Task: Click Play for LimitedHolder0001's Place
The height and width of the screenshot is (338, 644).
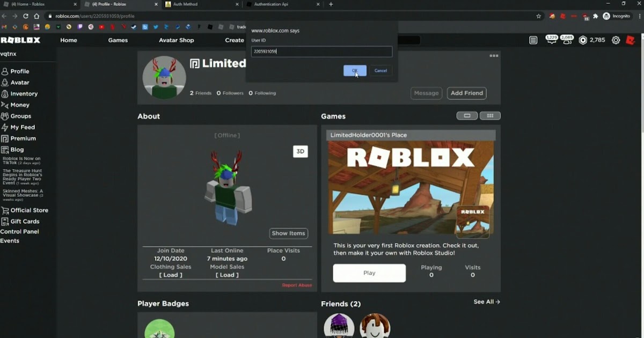Action: coord(369,273)
